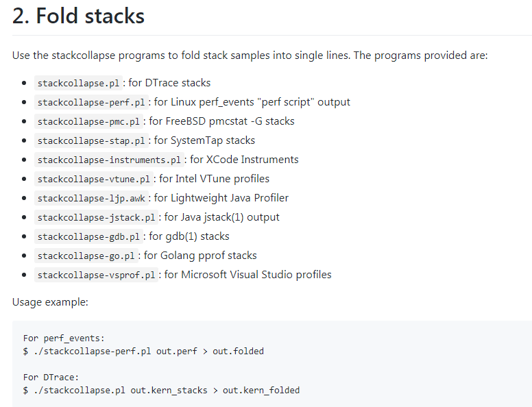This screenshot has height=407, width=532.
Task: Select the stackcollapse-gdb.pl code label
Action: pyautogui.click(x=88, y=236)
